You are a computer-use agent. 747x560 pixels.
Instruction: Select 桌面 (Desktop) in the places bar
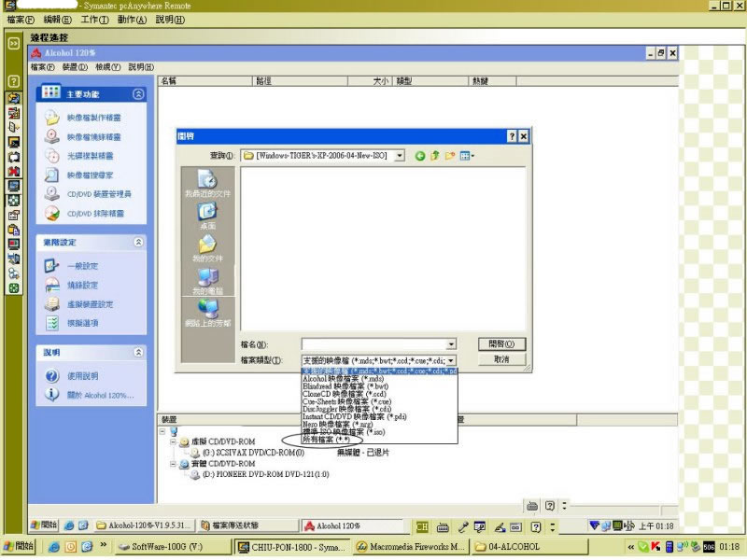[x=207, y=217]
